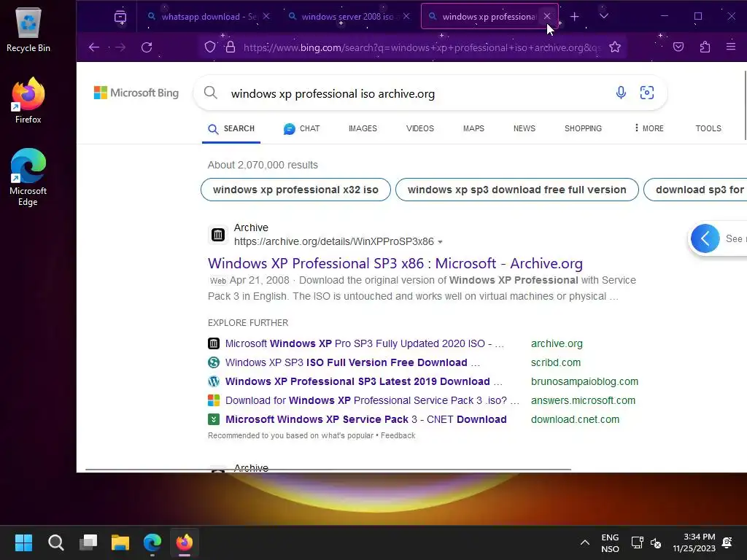Open Windows XP SP3 ISO Full Version link
747x560 pixels.
352,363
